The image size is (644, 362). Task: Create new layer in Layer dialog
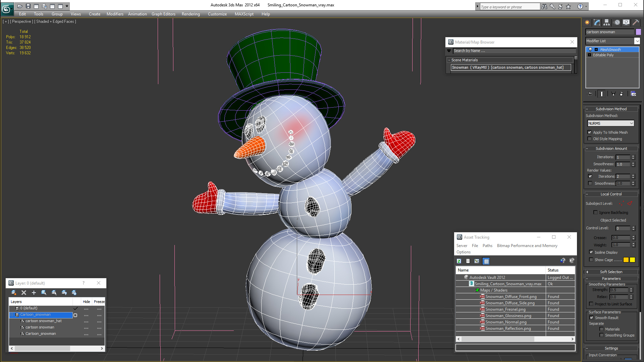[x=14, y=293]
